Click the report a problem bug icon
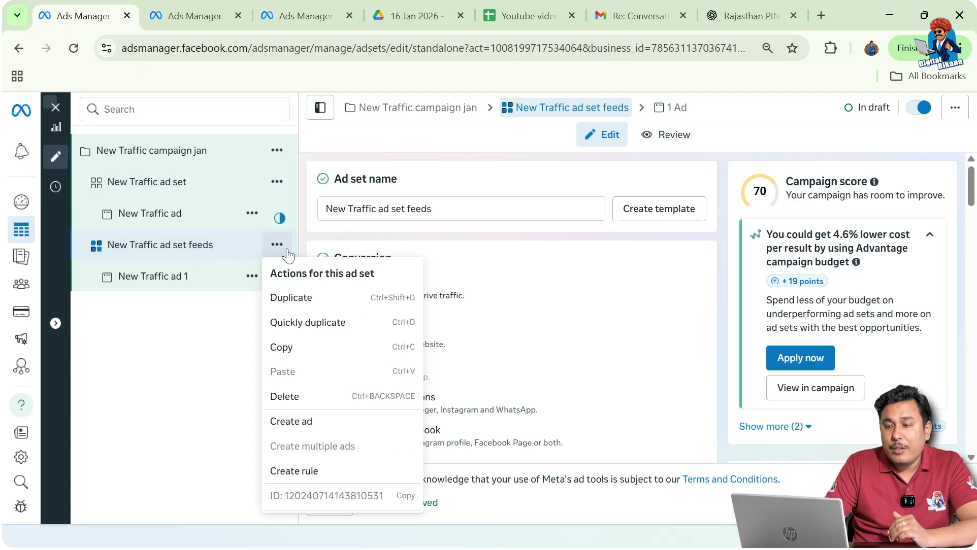 tap(21, 506)
